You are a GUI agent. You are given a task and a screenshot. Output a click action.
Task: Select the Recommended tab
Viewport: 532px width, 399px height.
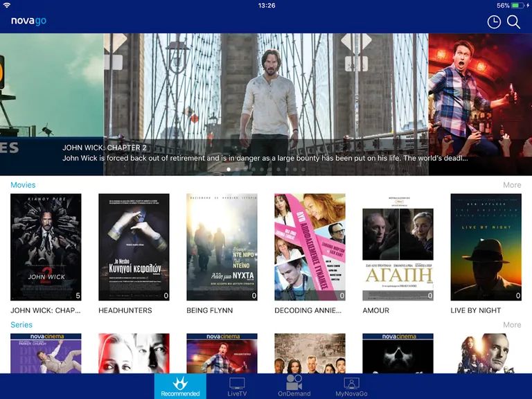[180, 386]
